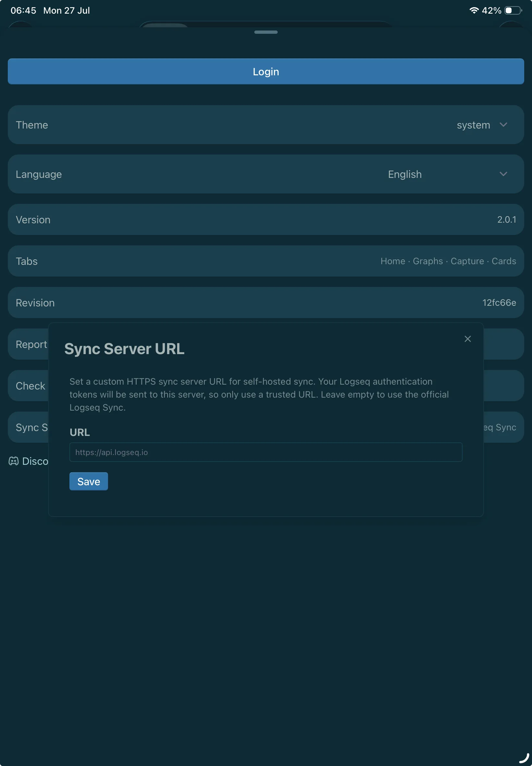Open the Tabs settings row
This screenshot has height=766, width=532.
[266, 261]
